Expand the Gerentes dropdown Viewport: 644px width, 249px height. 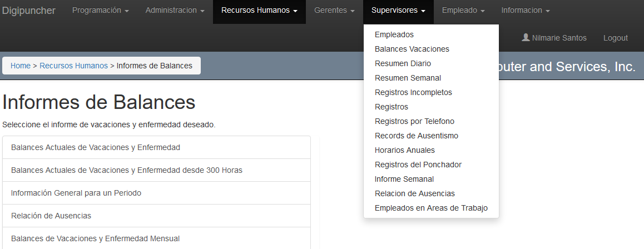[334, 11]
